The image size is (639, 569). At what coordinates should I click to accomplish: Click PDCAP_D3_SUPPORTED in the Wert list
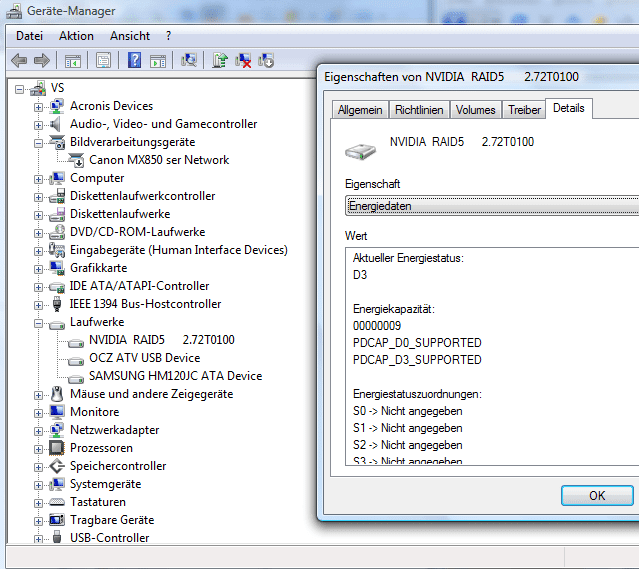[417, 360]
